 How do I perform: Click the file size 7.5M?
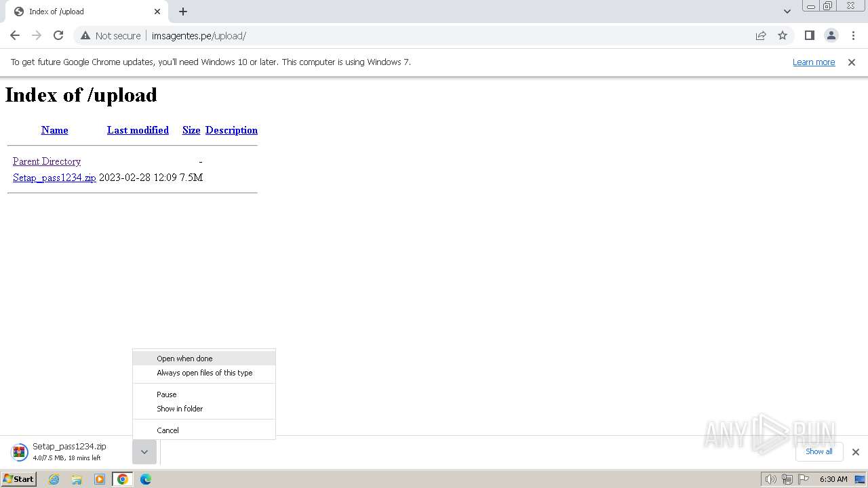coord(191,178)
